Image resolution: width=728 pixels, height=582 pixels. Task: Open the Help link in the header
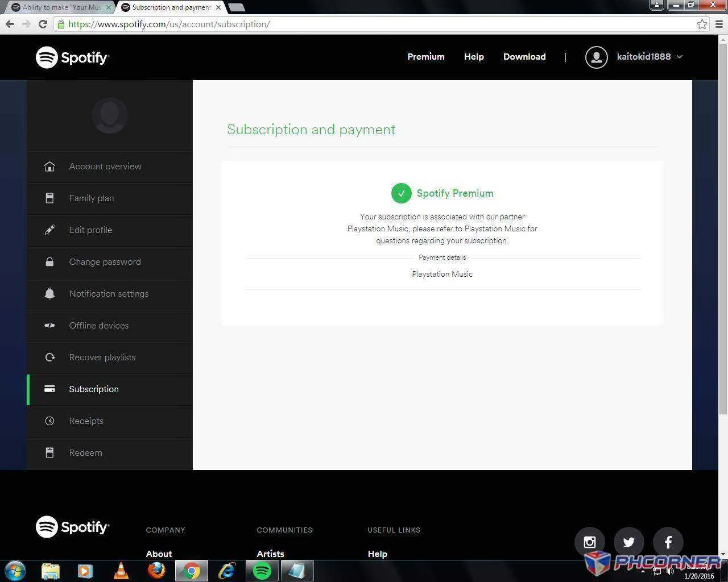(x=474, y=57)
